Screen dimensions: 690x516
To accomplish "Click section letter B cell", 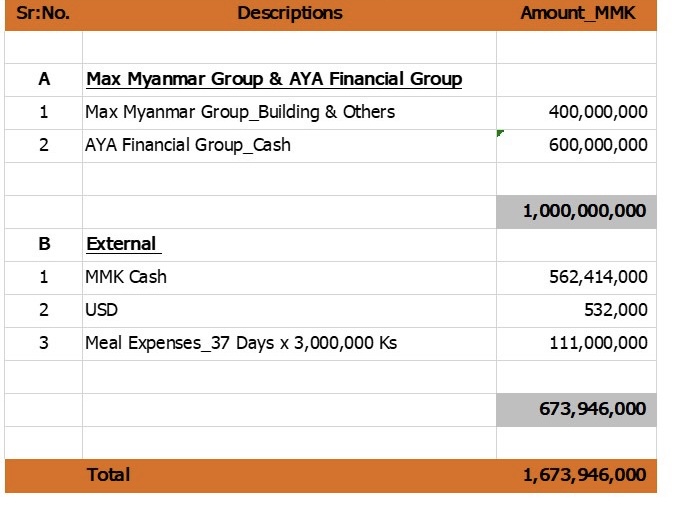I will [44, 245].
